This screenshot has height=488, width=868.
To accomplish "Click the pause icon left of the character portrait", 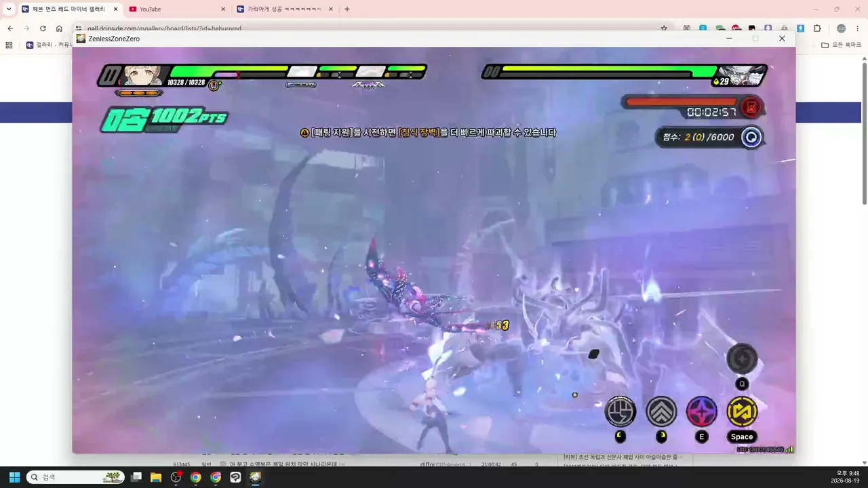I will point(109,75).
